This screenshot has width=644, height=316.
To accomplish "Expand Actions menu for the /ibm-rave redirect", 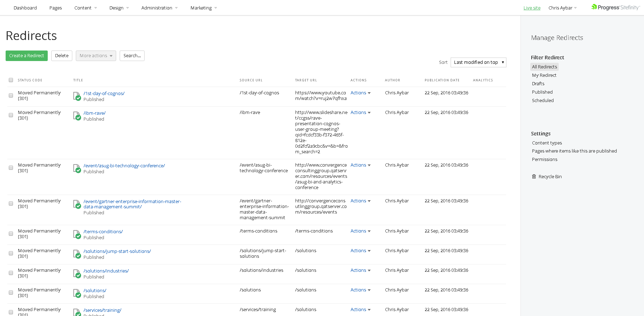I will point(360,113).
